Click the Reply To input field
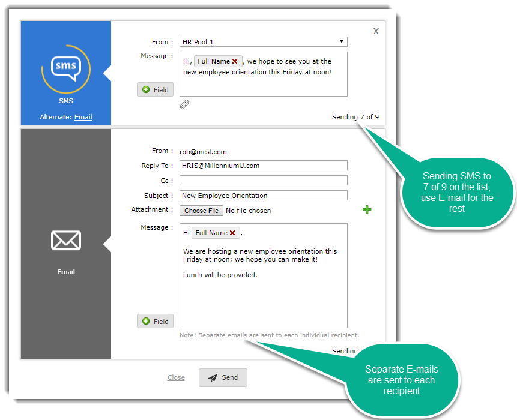The height and width of the screenshot is (420, 517). (263, 166)
